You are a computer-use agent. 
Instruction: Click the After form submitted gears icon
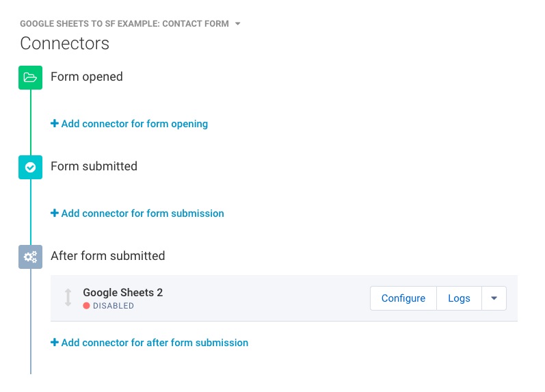[x=30, y=257]
